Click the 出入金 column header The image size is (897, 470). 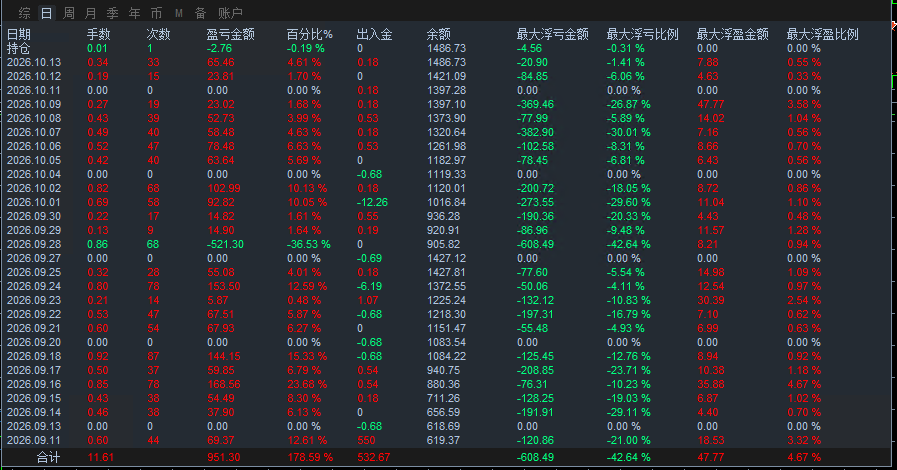click(375, 34)
